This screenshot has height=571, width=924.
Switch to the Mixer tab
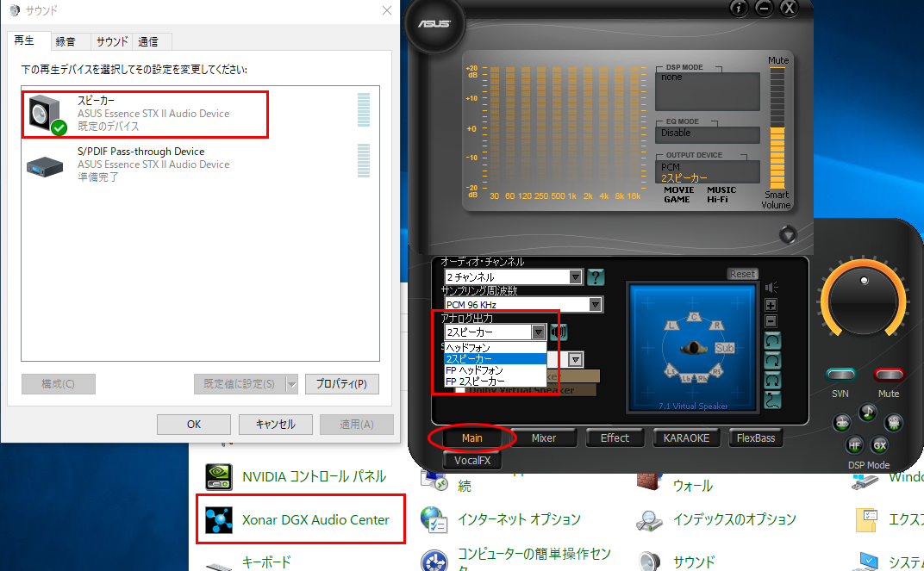(x=543, y=438)
